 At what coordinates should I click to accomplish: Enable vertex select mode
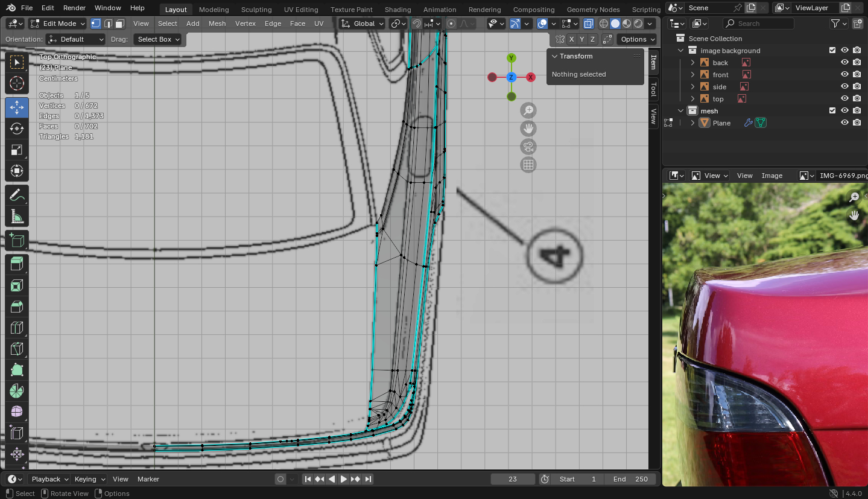[x=96, y=24]
